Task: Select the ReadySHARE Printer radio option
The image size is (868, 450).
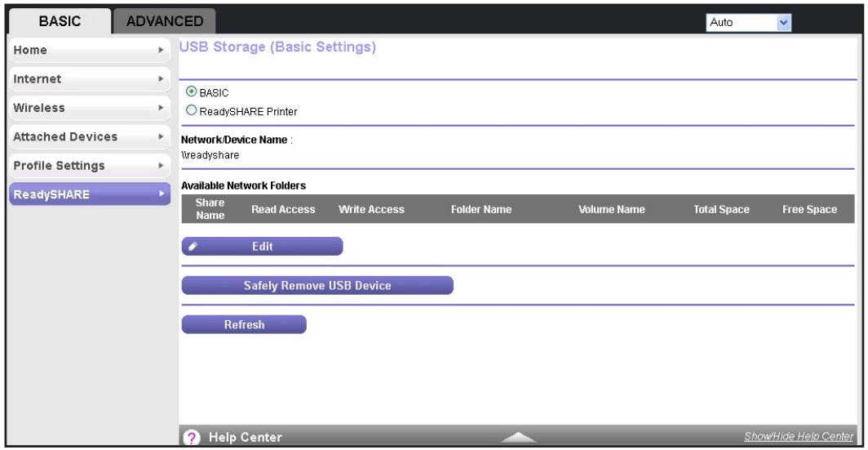Action: (x=192, y=110)
